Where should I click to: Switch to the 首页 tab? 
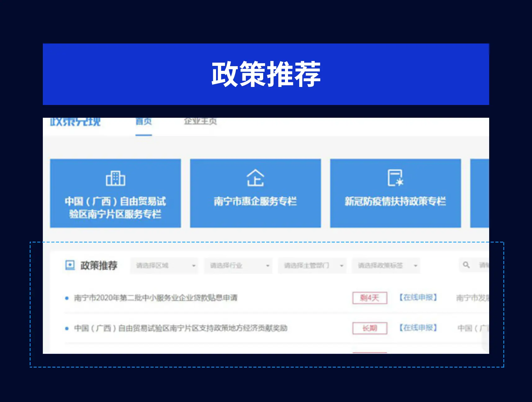pos(143,122)
